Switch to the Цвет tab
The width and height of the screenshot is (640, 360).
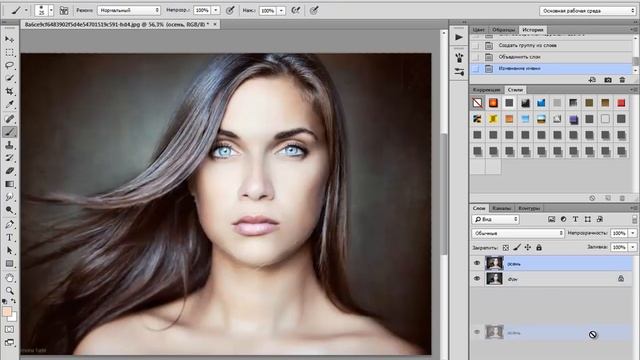478,30
